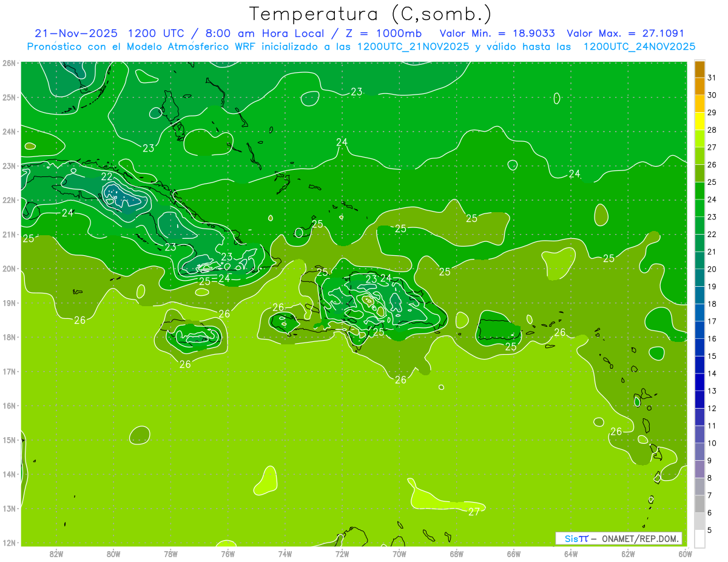This screenshot has height=562, width=728.
Task: Click legend swatch between 24 and 25
Action: pyautogui.click(x=699, y=190)
